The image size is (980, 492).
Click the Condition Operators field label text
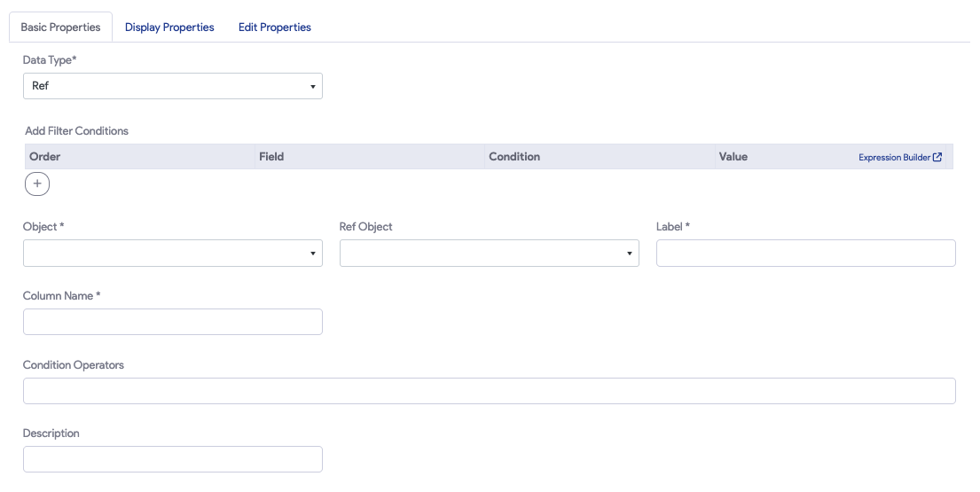tap(74, 365)
